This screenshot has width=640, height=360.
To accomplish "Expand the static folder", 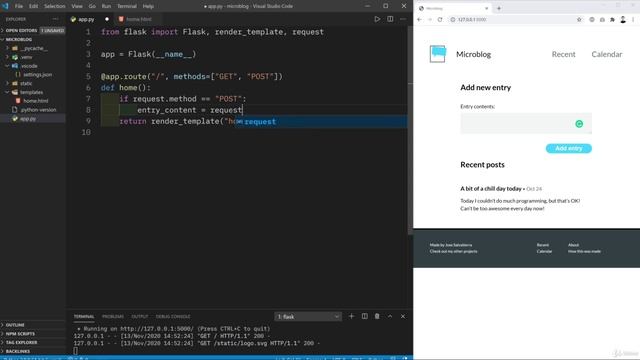I will (26, 83).
